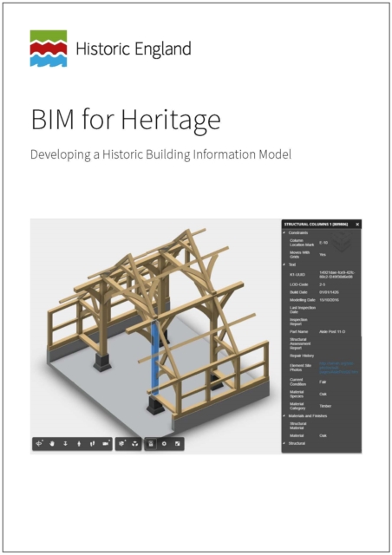Open the Element Site Photos hyperlink
Screen dimensions: 392x555
pos(338,368)
